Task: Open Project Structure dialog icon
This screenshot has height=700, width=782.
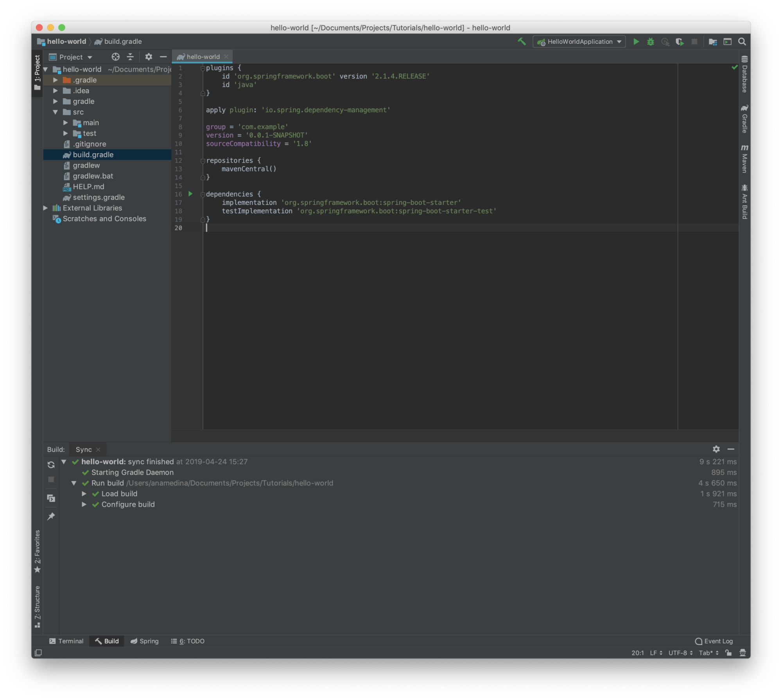Action: (713, 41)
